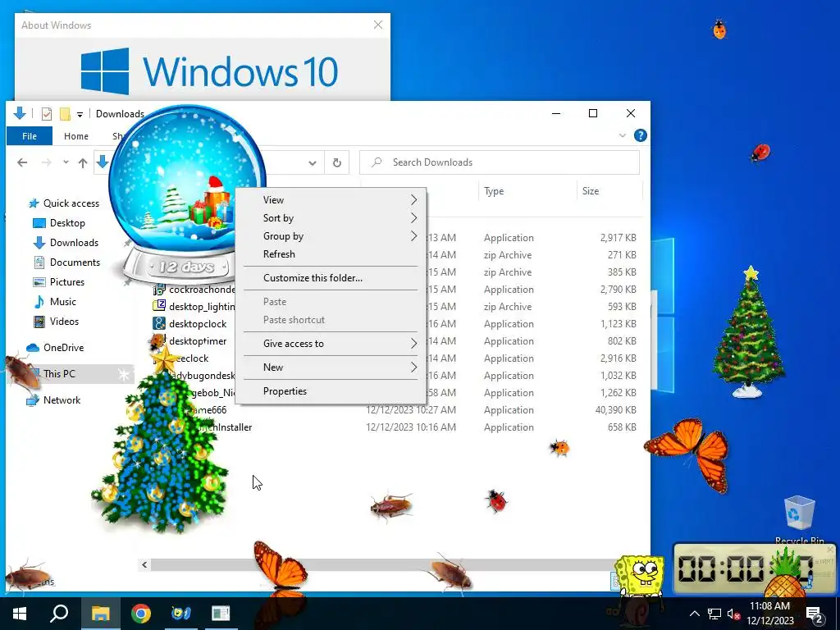The image size is (840, 630).
Task: Sort files by the Type column
Action: tap(527, 191)
